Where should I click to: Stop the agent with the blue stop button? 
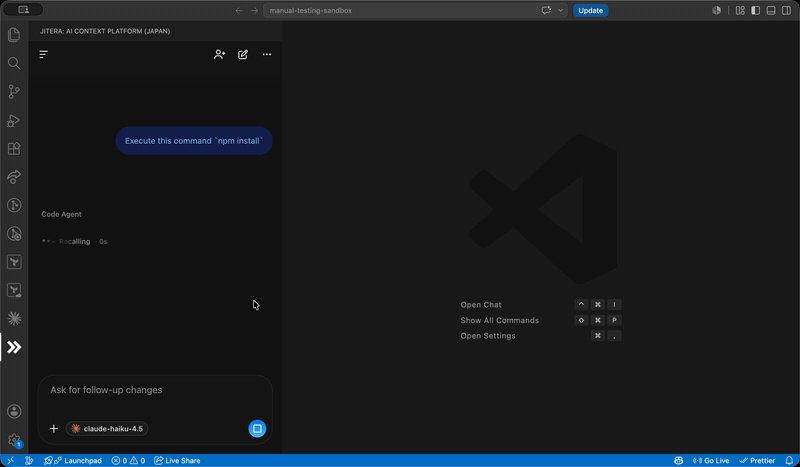click(x=257, y=429)
